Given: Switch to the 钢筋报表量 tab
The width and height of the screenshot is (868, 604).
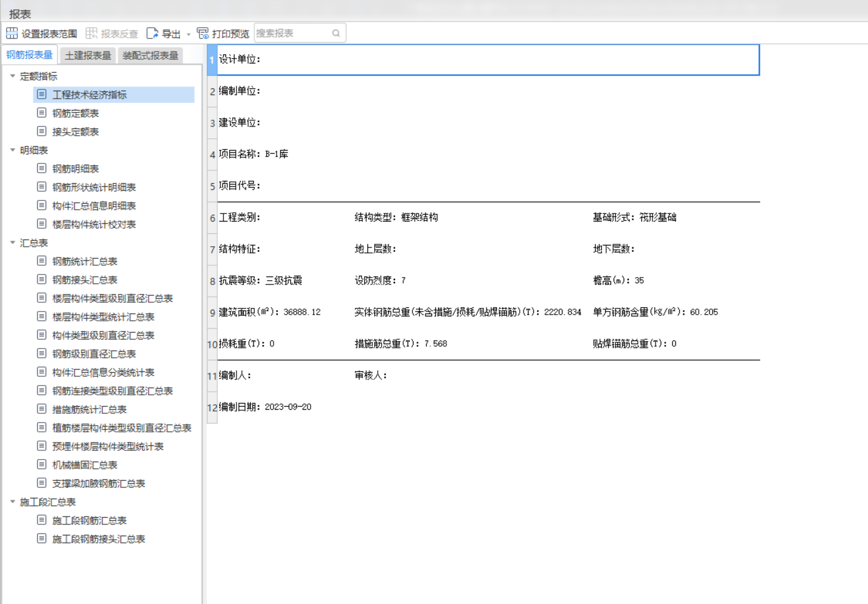Looking at the screenshot, I should [x=30, y=55].
